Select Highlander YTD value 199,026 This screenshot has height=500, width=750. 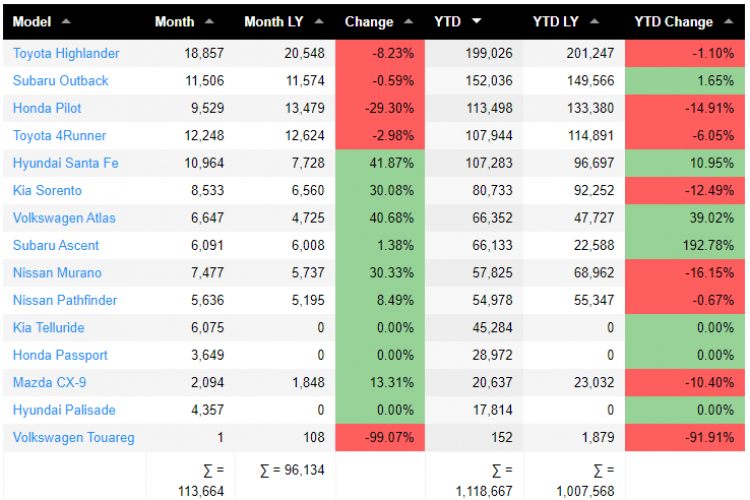(489, 53)
